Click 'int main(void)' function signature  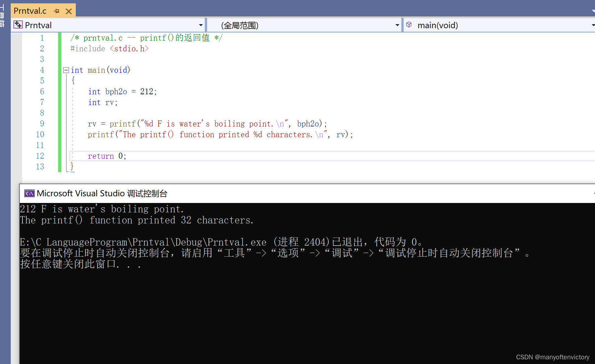(100, 70)
